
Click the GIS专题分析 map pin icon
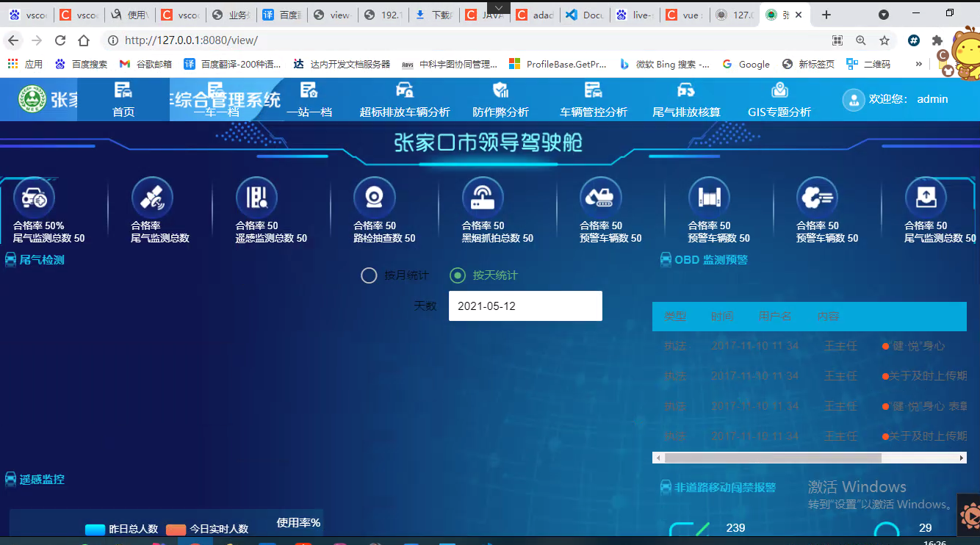779,90
